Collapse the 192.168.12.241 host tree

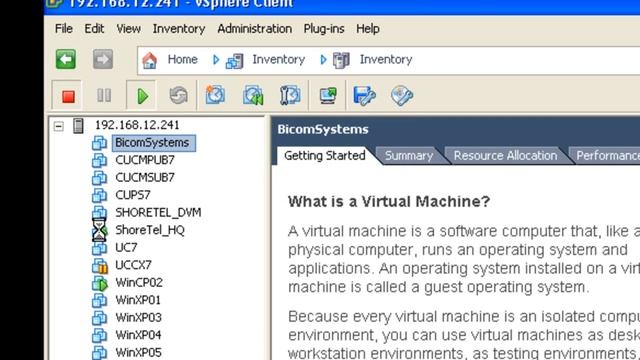pos(59,126)
